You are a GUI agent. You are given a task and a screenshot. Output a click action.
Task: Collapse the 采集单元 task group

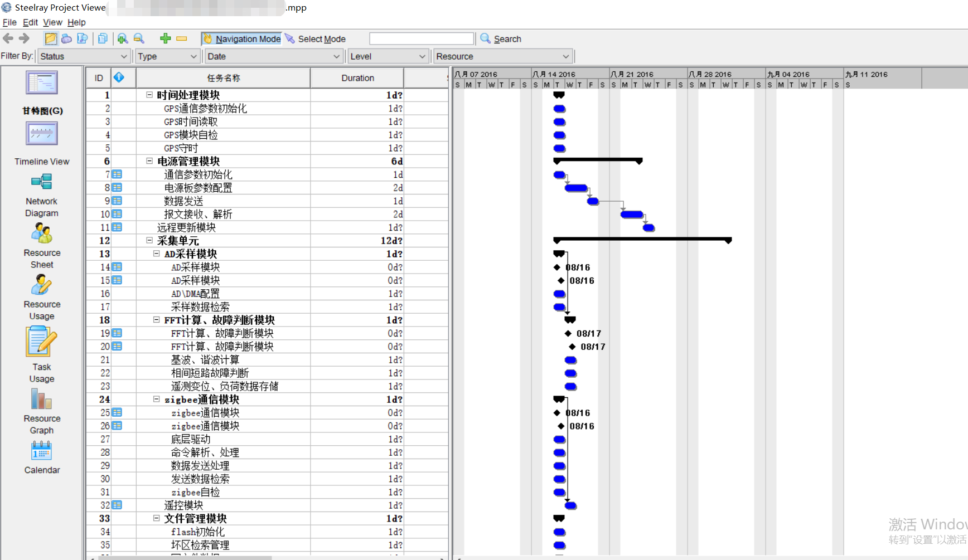(149, 241)
